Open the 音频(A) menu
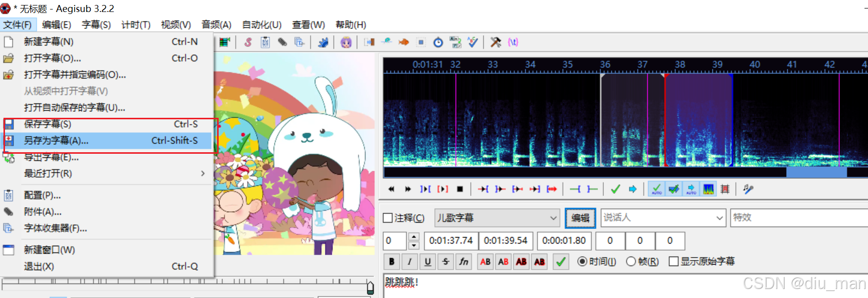This screenshot has height=298, width=868. 216,24
